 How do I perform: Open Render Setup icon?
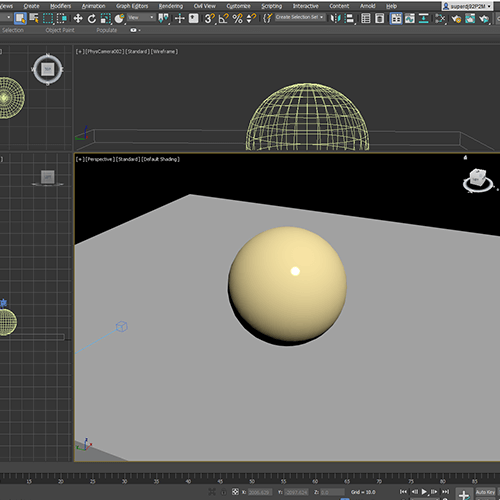click(x=456, y=18)
